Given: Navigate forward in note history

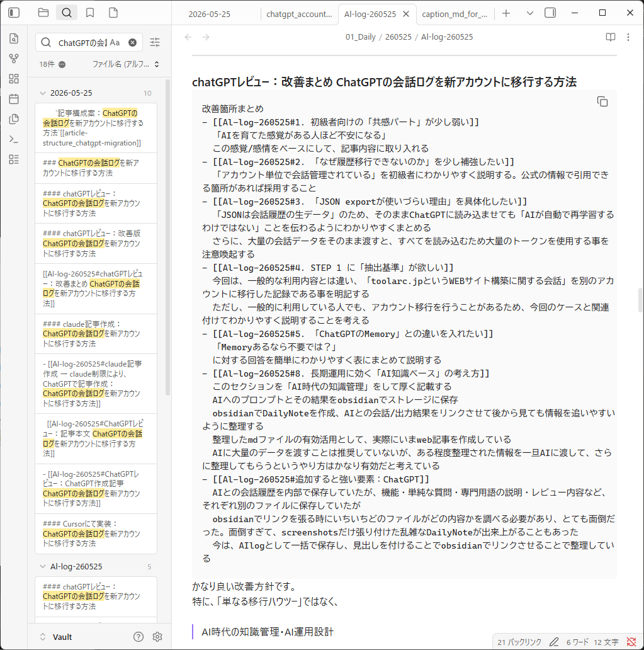Looking at the screenshot, I should (206, 37).
